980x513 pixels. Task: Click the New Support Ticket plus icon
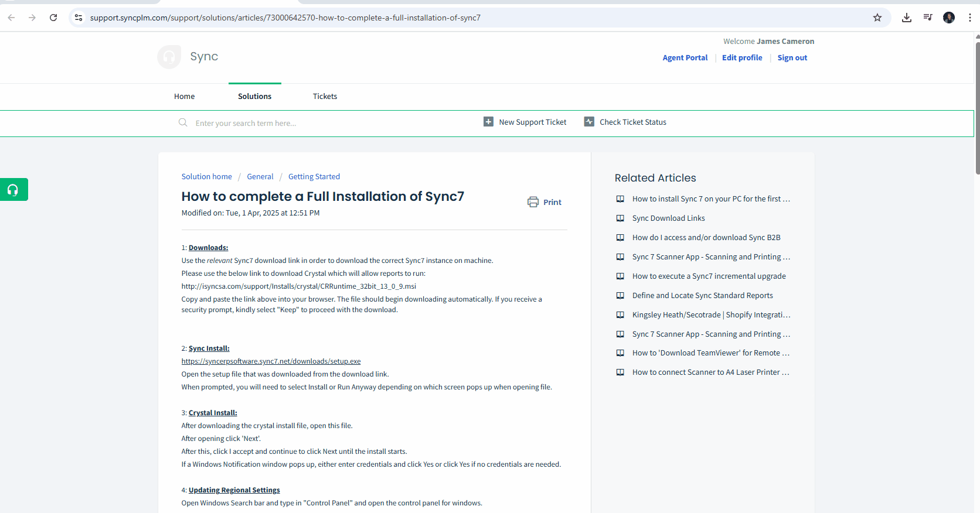coord(488,122)
